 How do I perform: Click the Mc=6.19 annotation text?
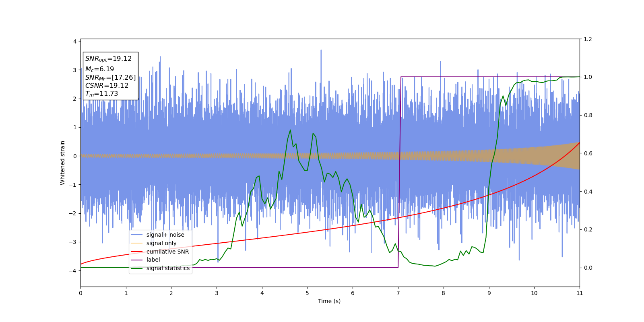pyautogui.click(x=99, y=69)
